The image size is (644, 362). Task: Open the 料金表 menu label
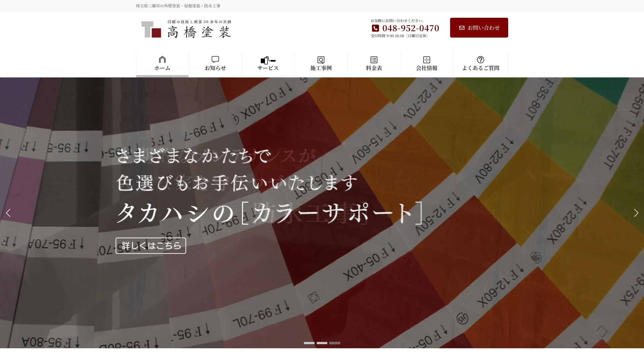[374, 68]
